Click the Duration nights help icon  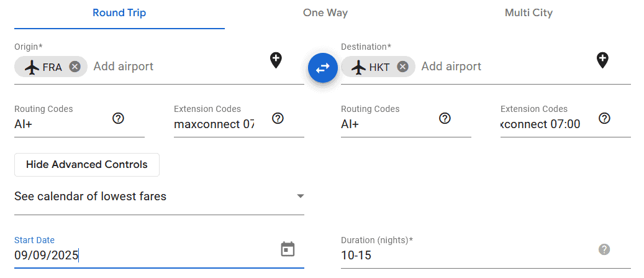point(604,249)
